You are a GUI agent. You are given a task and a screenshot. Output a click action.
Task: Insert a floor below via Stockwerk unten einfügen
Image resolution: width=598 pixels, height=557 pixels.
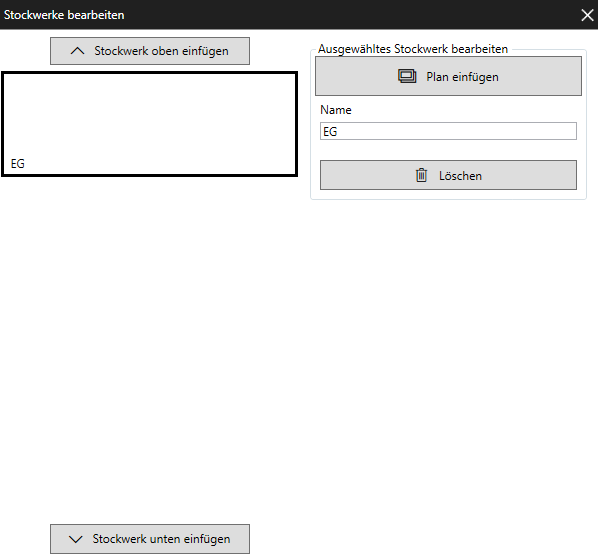(150, 539)
